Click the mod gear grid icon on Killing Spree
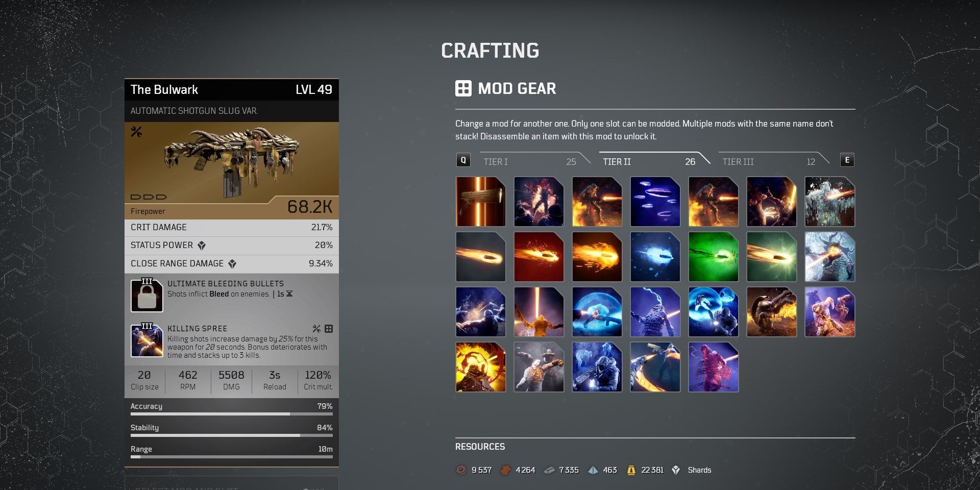 point(329,329)
